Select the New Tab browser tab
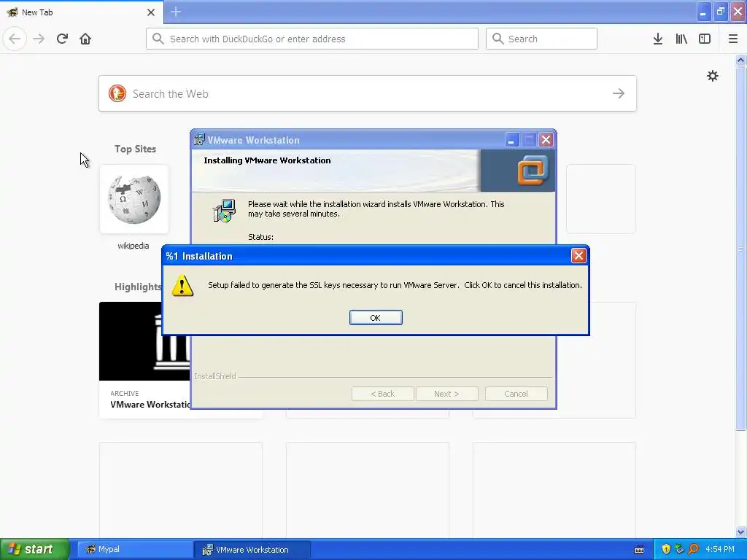The width and height of the screenshot is (747, 560). 82,12
